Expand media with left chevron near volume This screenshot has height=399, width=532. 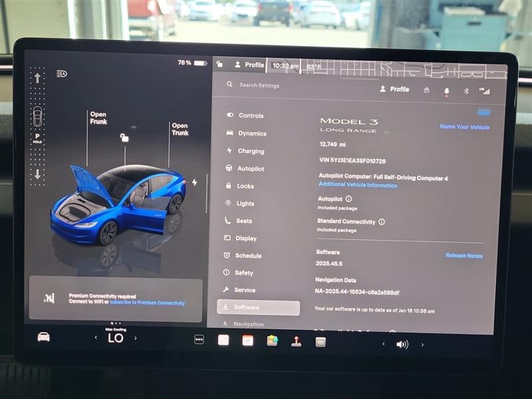(x=383, y=342)
